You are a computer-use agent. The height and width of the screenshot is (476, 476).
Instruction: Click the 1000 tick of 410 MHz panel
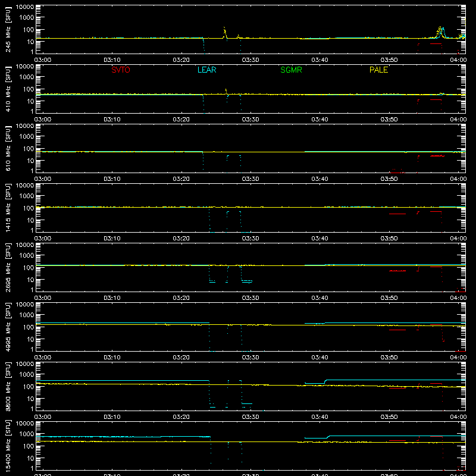click(x=27, y=77)
